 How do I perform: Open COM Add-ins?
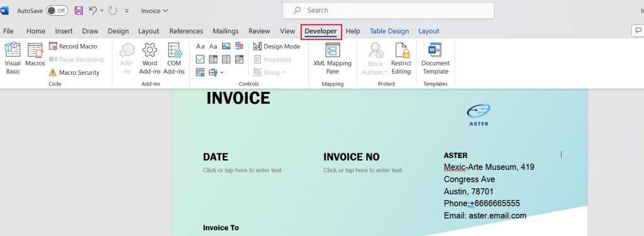click(174, 59)
